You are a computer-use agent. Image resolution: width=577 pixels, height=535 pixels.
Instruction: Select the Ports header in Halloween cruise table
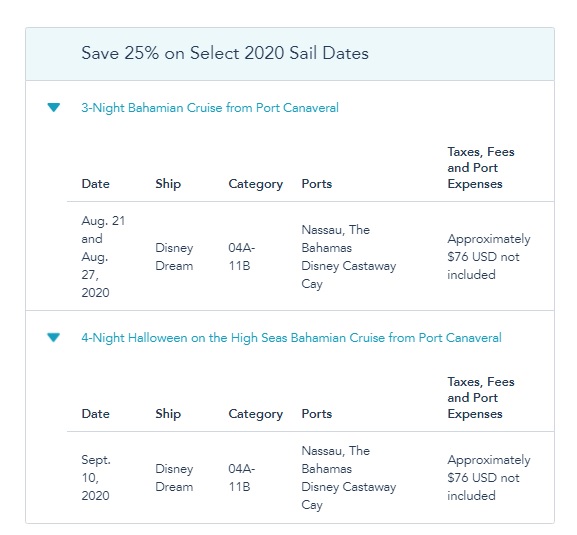317,414
